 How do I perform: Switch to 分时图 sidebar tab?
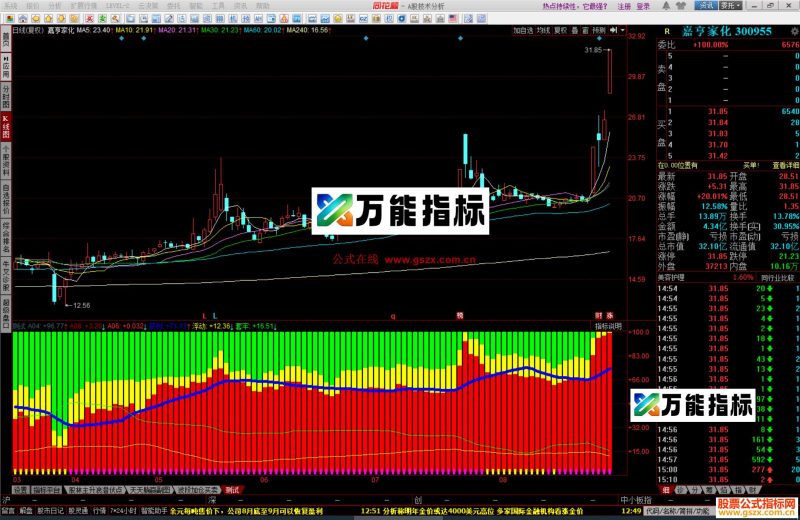(6, 97)
